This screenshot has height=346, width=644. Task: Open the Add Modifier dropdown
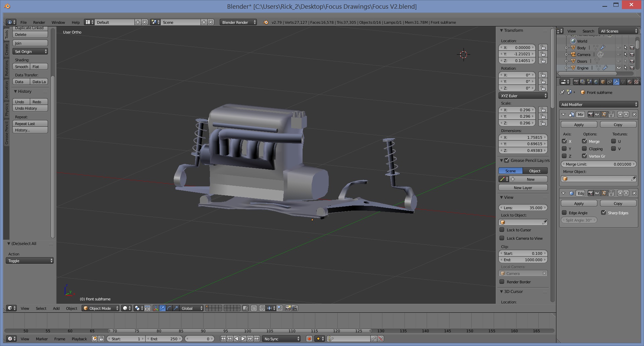pos(598,105)
